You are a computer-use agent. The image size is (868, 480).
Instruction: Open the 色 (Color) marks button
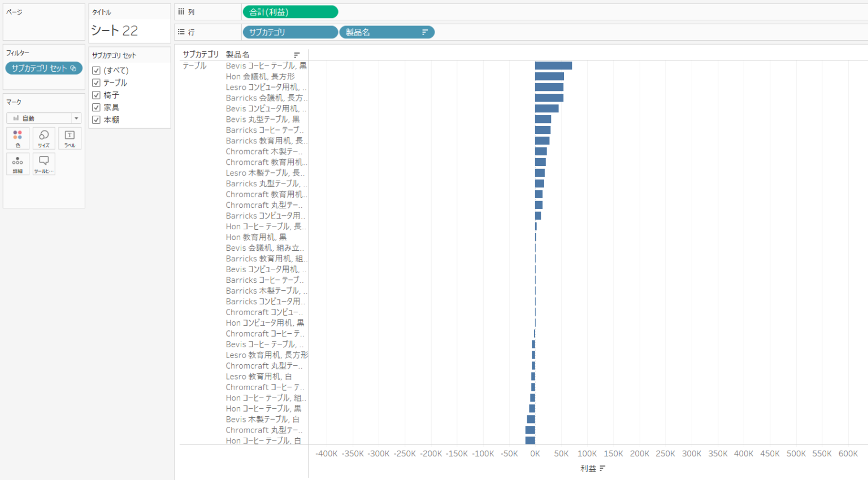(x=18, y=138)
